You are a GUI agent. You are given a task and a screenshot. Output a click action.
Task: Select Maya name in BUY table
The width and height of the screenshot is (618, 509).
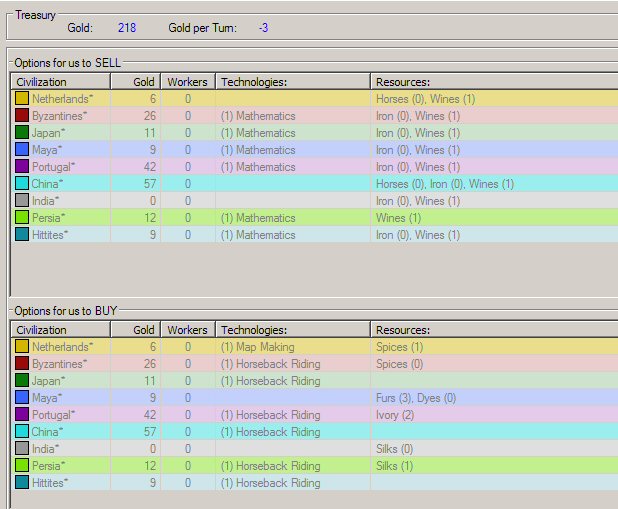pos(47,397)
